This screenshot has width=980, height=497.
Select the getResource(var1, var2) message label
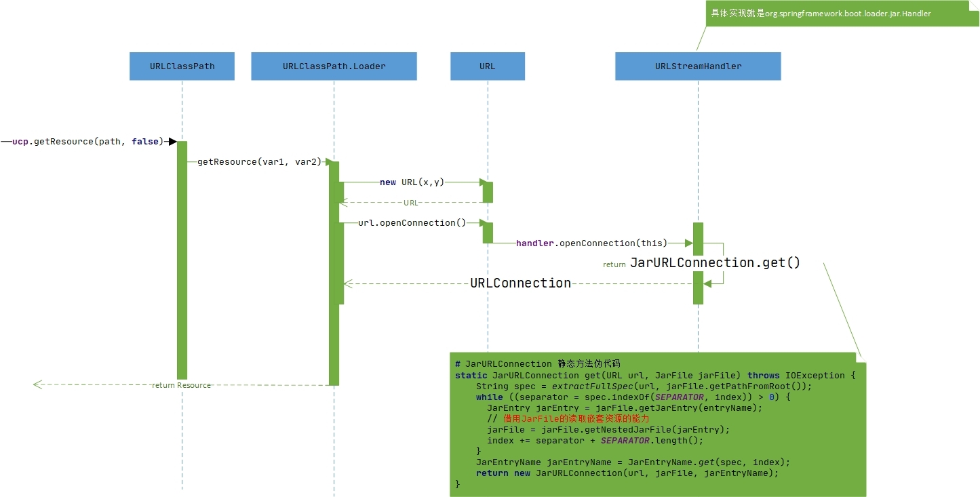coord(259,162)
